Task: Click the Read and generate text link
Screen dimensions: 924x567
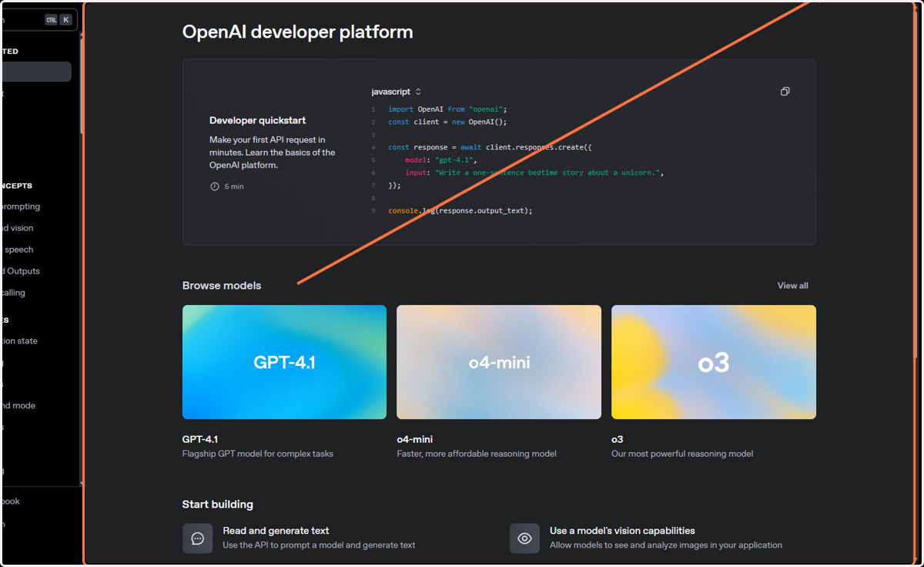Action: (276, 531)
